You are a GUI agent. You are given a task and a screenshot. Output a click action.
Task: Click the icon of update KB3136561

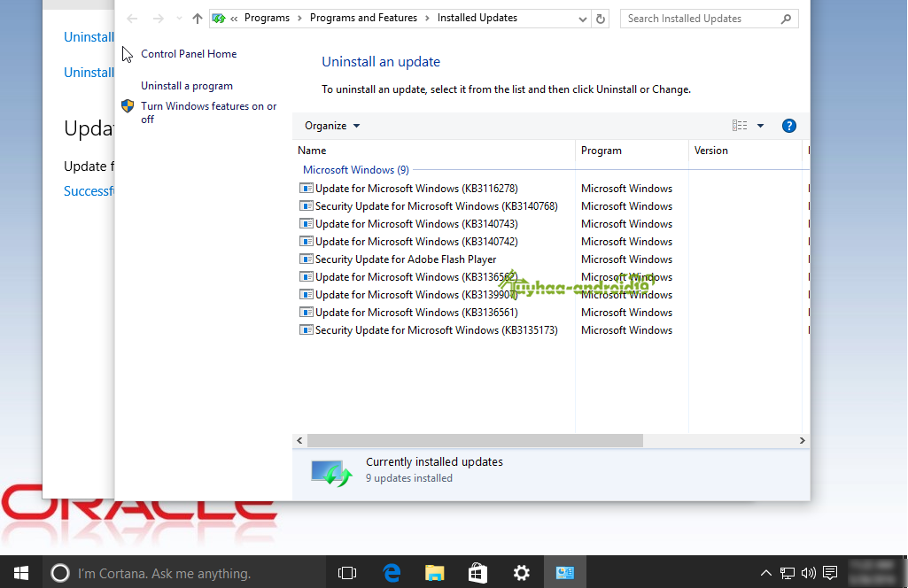(x=306, y=313)
